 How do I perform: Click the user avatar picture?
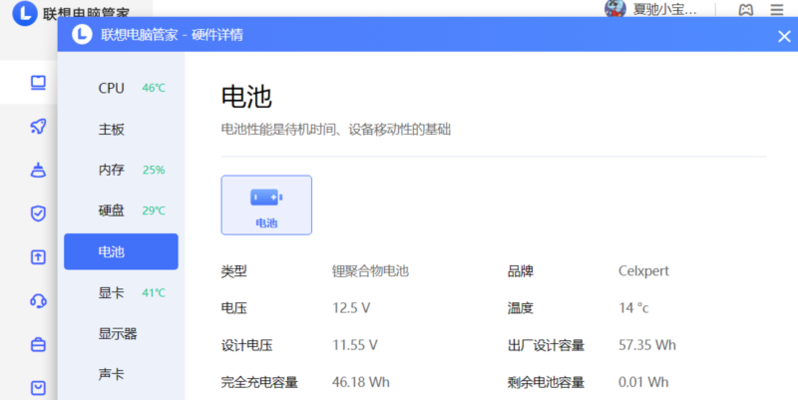coord(616,9)
